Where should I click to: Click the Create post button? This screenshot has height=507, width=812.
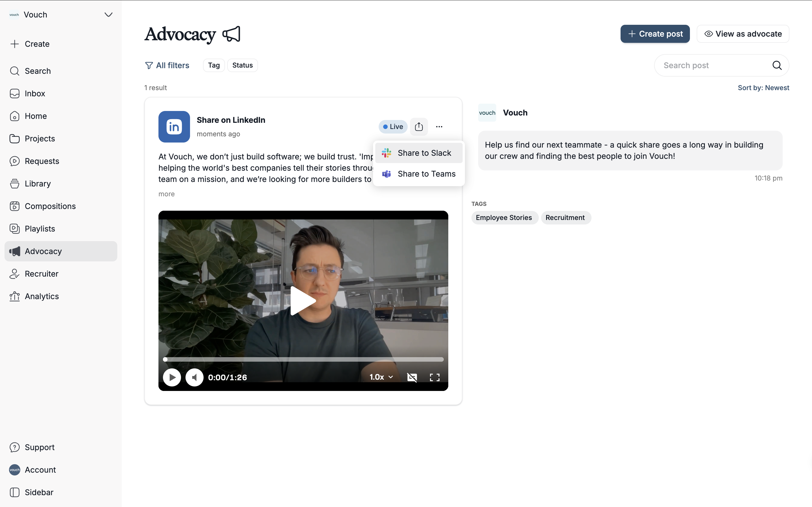coord(655,34)
